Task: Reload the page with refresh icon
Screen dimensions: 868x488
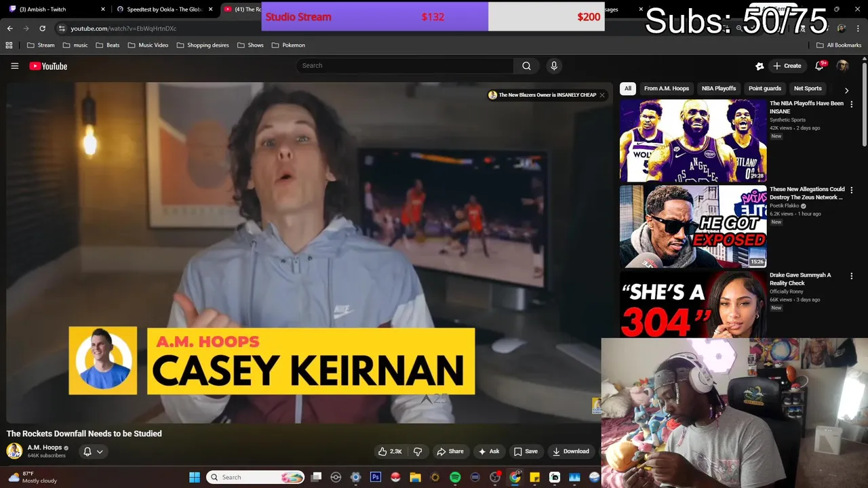Action: tap(42, 28)
